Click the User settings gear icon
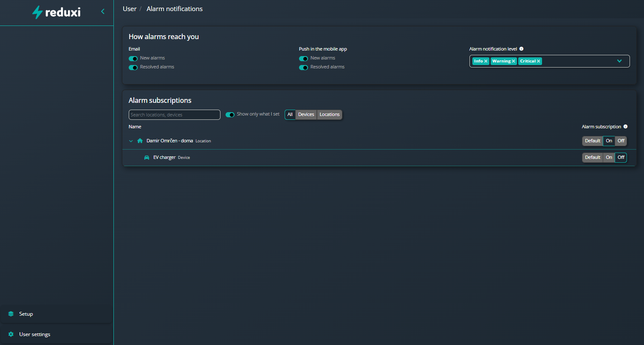Viewport: 644px width, 345px height. [11, 334]
